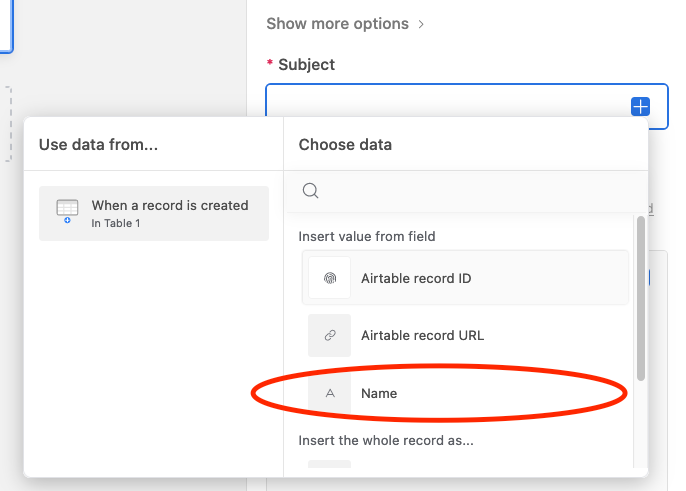Click the fingerprint record ID icon
Image resolution: width=686 pixels, height=491 pixels.
click(x=330, y=278)
